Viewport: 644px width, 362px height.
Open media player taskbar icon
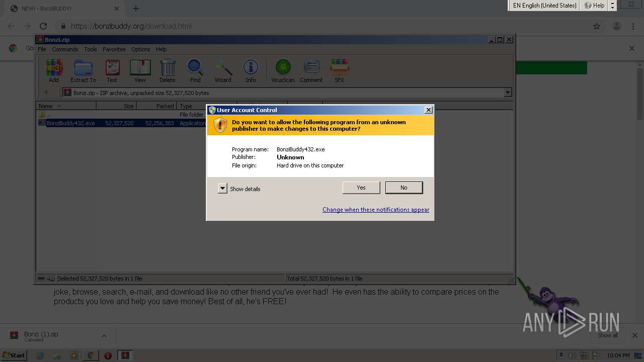(74, 355)
